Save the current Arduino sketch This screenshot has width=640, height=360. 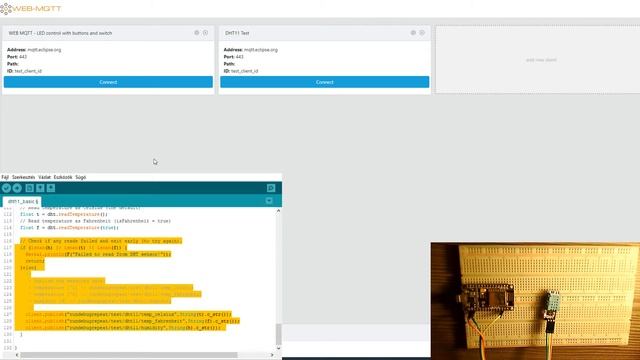tap(51, 188)
